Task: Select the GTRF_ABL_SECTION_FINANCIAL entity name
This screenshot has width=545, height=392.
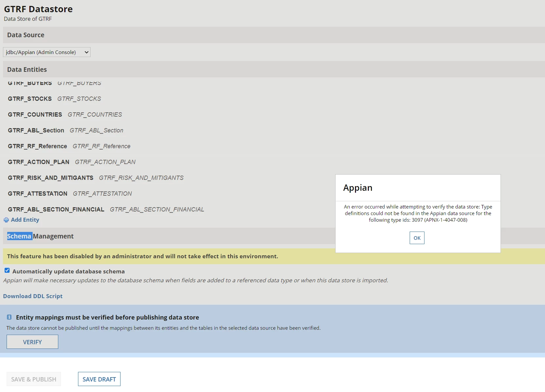Action: click(x=56, y=210)
